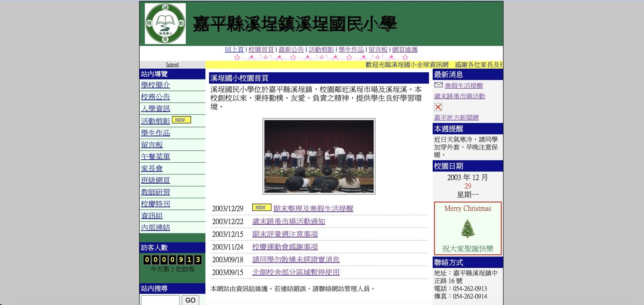
Task: Click the broken image icon in 最新消息
Action: pos(438,107)
